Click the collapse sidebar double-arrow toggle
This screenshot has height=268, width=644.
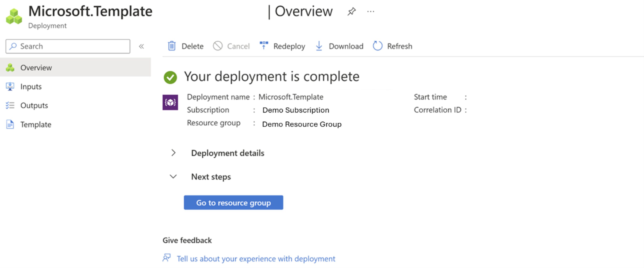(x=142, y=46)
